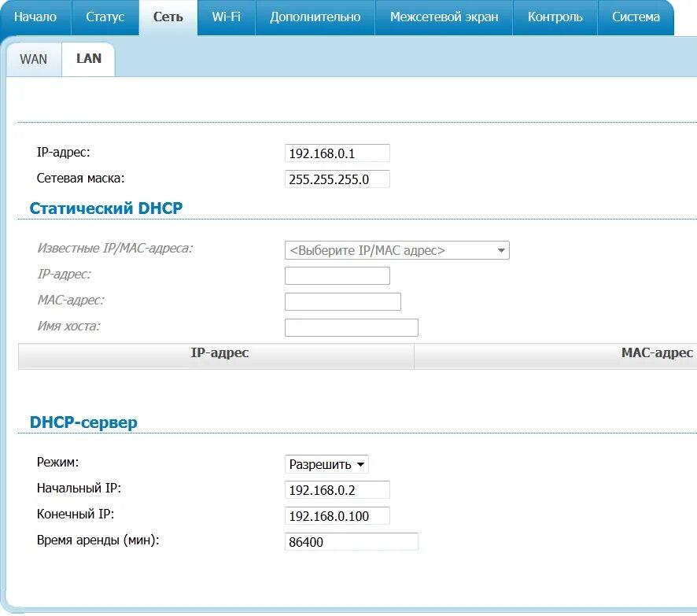The image size is (697, 616).
Task: Click the Имя хоста: label
Action: (69, 326)
